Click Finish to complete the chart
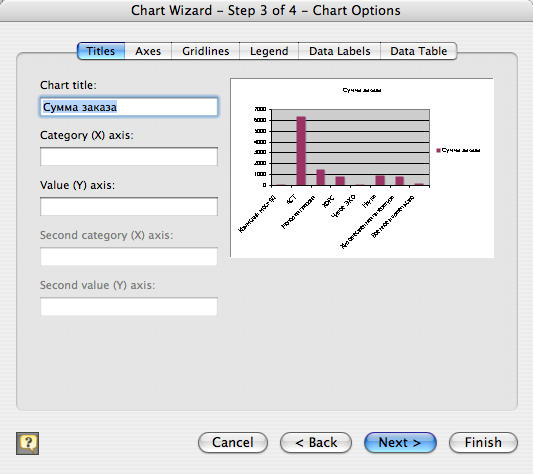Screen dimensions: 533x474 coord(483,443)
